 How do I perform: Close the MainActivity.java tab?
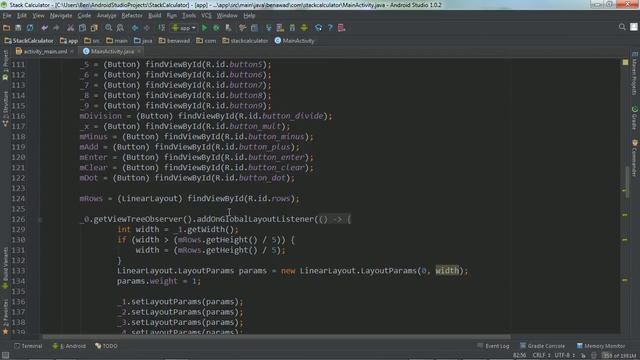[x=139, y=51]
